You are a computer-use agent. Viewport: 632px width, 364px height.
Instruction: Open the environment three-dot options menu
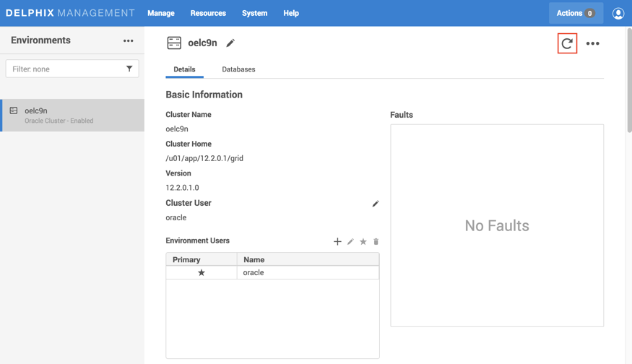[592, 43]
